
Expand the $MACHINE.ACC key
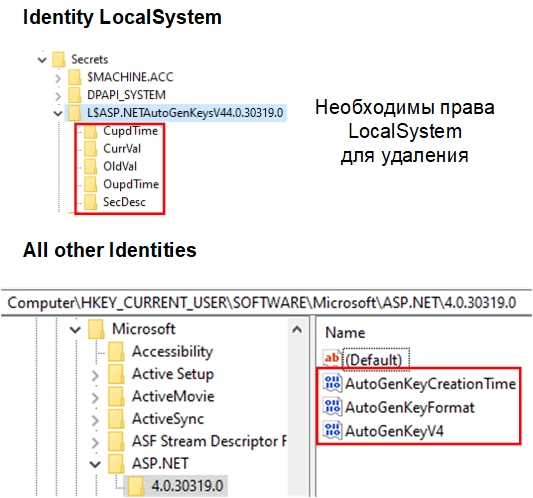tap(58, 79)
